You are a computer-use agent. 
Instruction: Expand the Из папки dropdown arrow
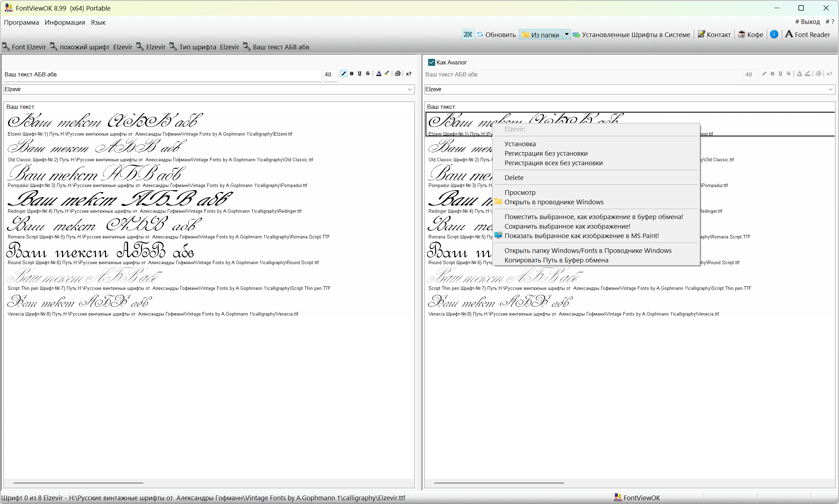point(567,35)
